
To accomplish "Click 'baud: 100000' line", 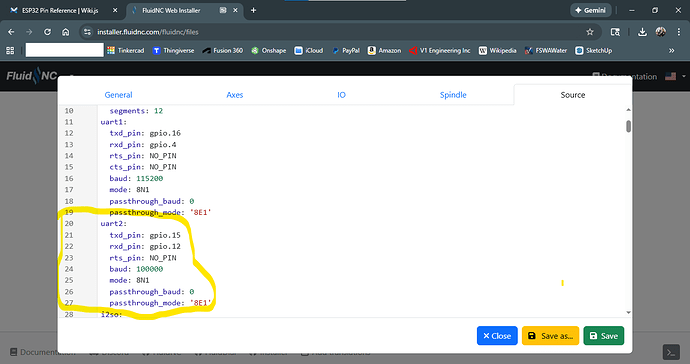I will tap(136, 269).
